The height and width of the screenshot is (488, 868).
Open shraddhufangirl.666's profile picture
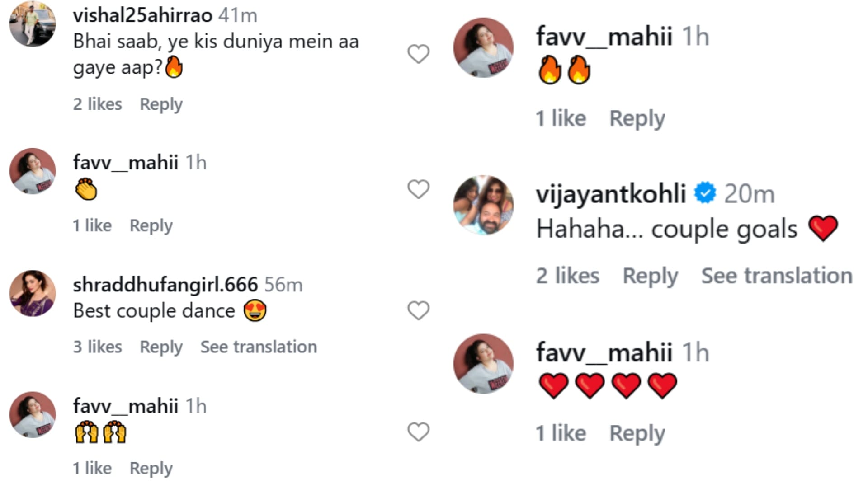33,293
